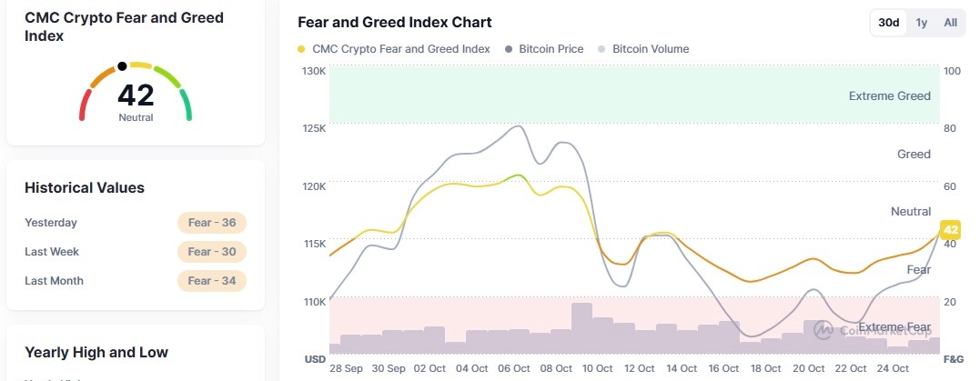Viewport: 980px width, 381px height.
Task: Click Last Month's Fear - 34 badge
Action: click(x=212, y=281)
